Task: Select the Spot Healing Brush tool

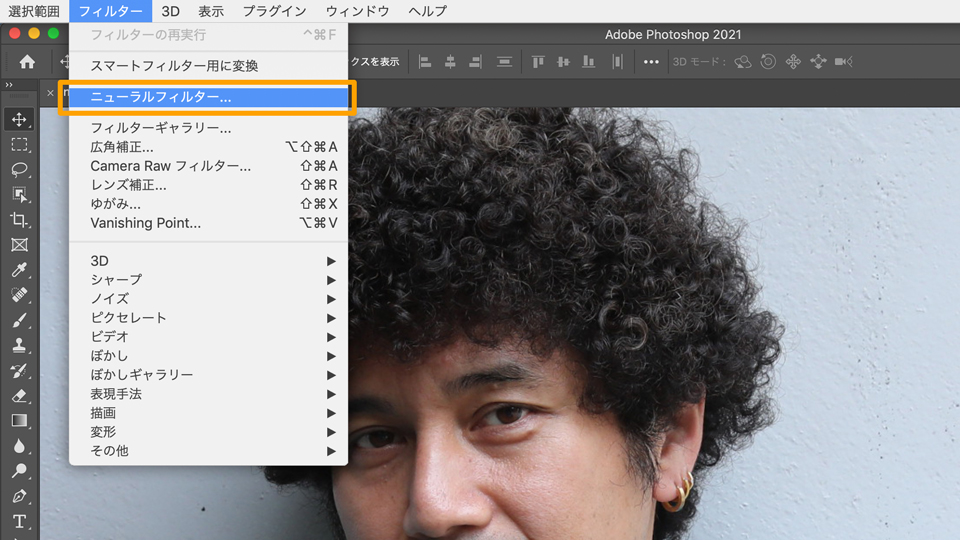Action: 19,295
